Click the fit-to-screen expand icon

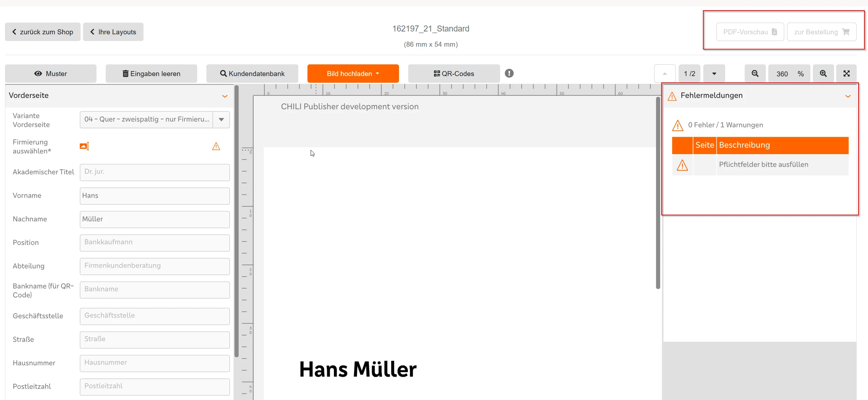[x=846, y=74]
